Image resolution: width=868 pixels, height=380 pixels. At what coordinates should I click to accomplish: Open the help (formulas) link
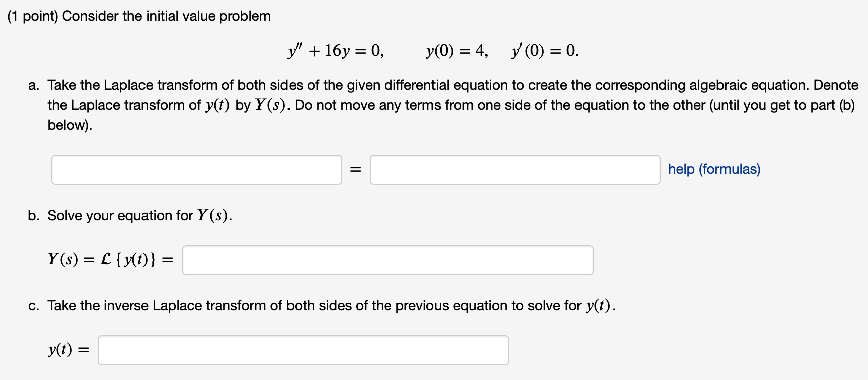(x=714, y=169)
